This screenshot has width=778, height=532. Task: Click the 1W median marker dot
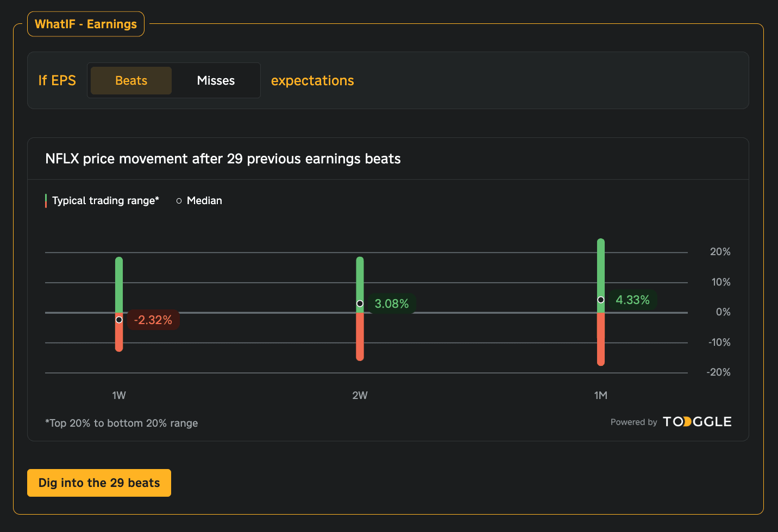click(119, 320)
